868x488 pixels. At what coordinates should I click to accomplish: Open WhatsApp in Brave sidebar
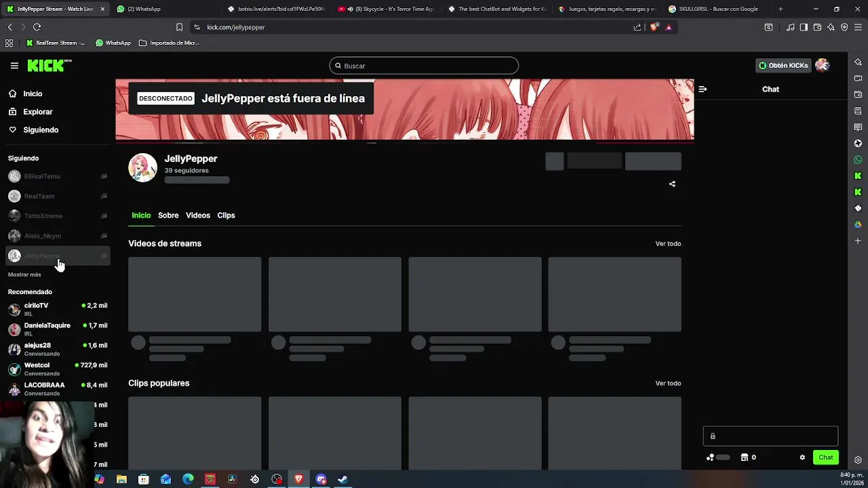coord(858,159)
